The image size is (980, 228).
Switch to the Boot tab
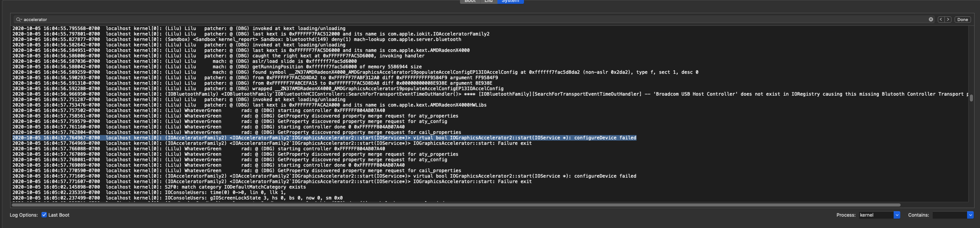point(470,2)
